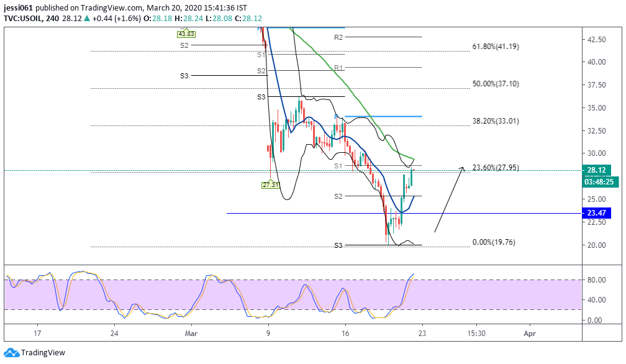Click the 32.50 price axis label
Image resolution: width=626 pixels, height=364 pixels.
coord(596,131)
